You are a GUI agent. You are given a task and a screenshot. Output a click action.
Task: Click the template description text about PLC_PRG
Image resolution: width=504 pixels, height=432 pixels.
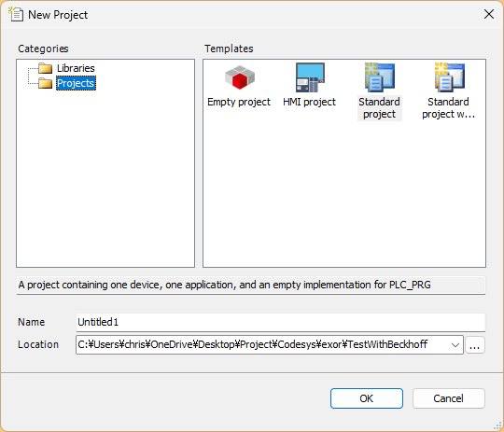coord(224,285)
